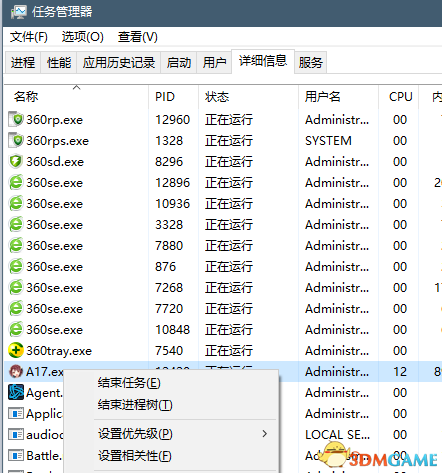Click icon of 360se.exe PID 7720
This screenshot has height=473, width=442.
coord(16,308)
